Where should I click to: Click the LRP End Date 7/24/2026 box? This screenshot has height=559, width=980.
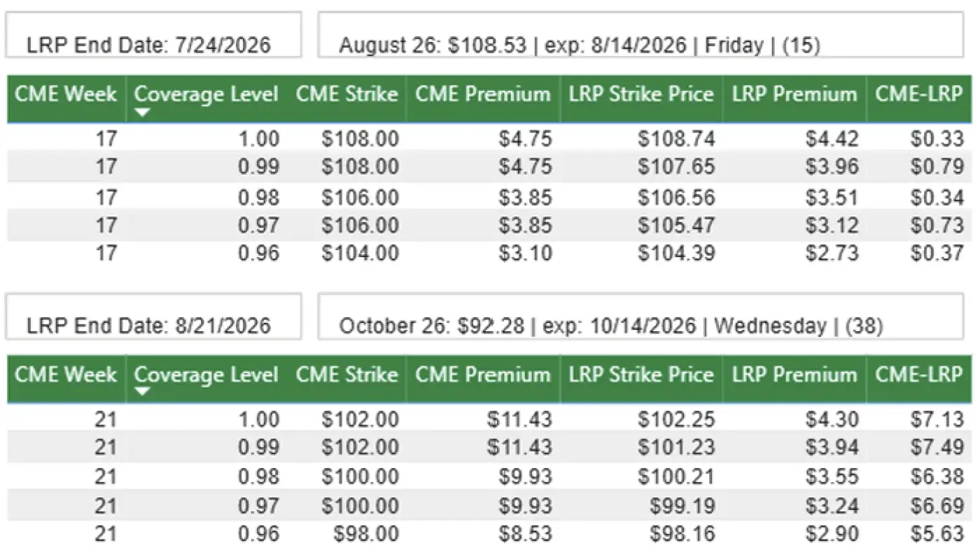[x=153, y=35]
